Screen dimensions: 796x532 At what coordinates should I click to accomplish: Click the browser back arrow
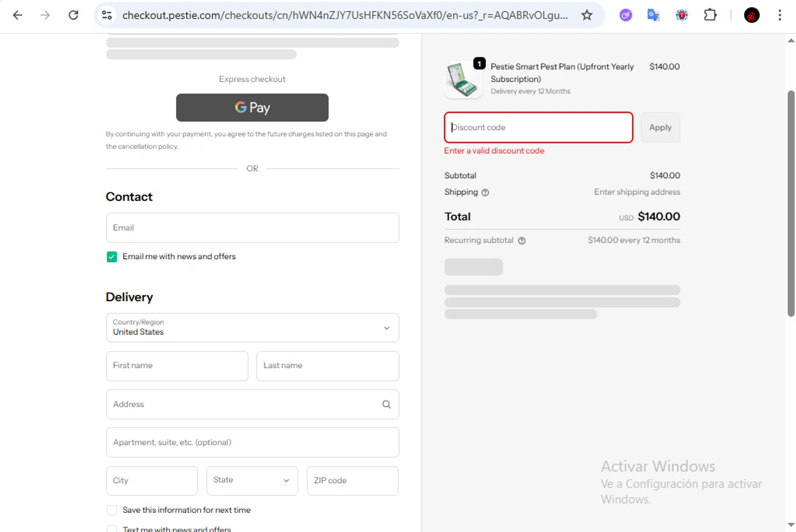18,15
